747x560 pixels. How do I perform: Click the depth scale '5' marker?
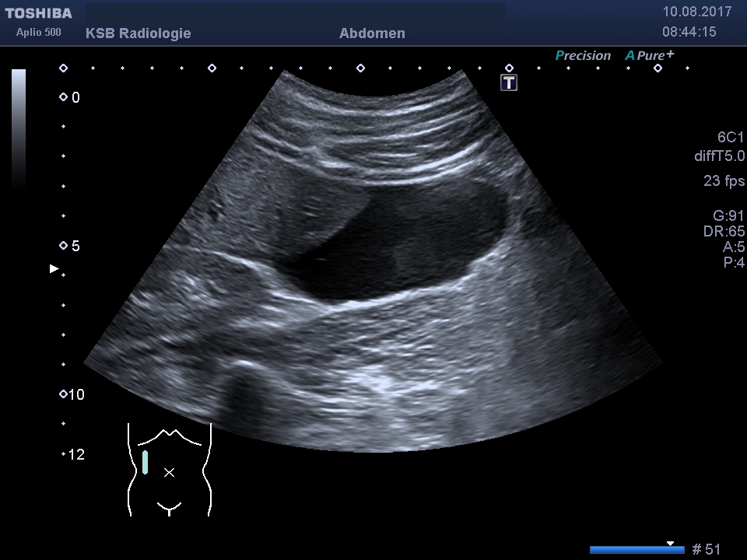click(69, 247)
